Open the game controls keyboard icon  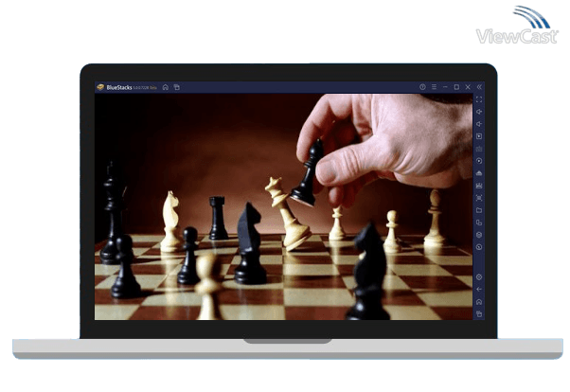pyautogui.click(x=479, y=149)
